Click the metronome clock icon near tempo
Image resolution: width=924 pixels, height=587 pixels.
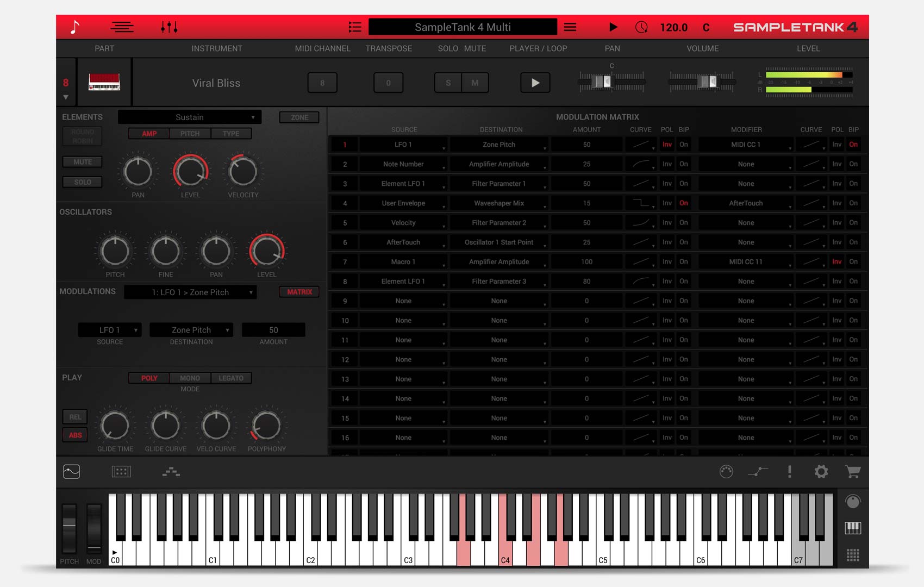pyautogui.click(x=641, y=27)
